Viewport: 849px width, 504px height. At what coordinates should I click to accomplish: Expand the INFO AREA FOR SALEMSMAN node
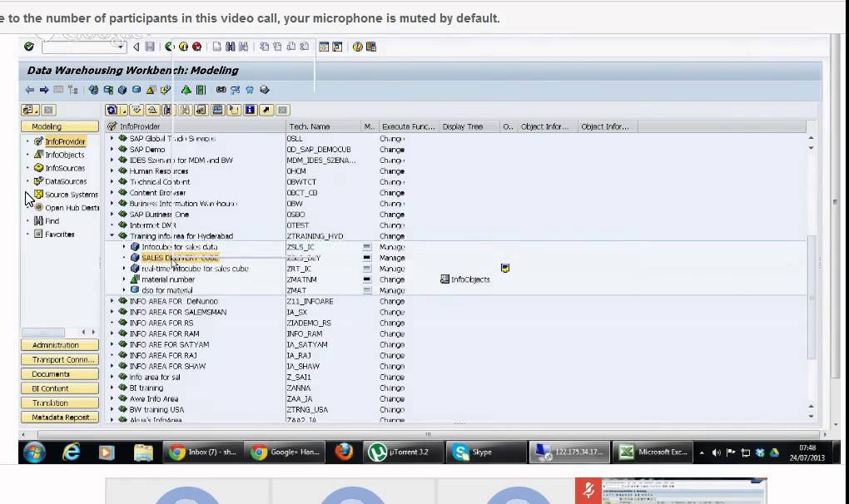tap(112, 312)
